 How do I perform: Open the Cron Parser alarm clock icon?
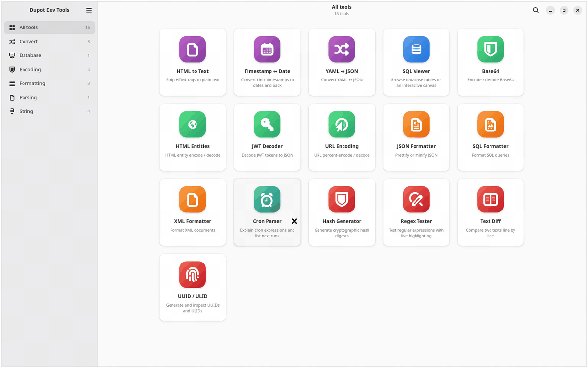[267, 199]
